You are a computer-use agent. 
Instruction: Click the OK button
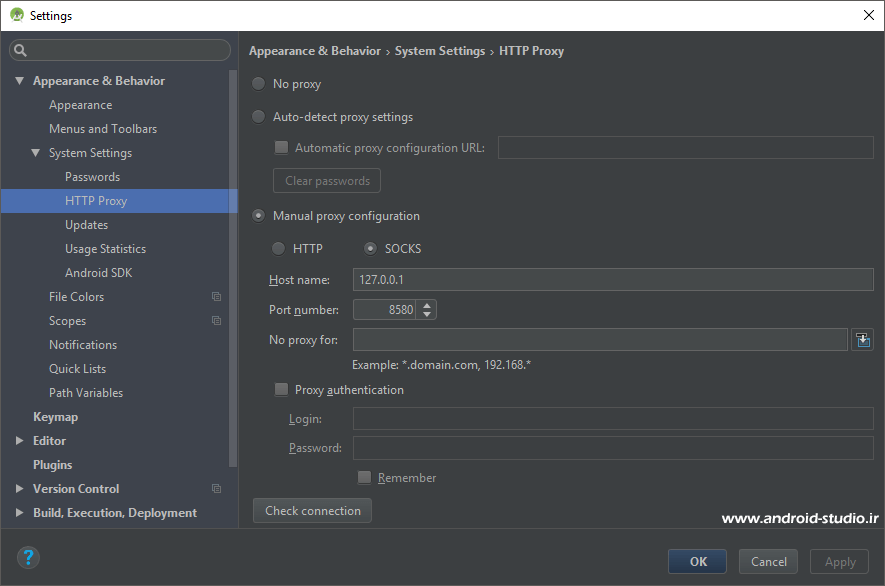point(698,561)
